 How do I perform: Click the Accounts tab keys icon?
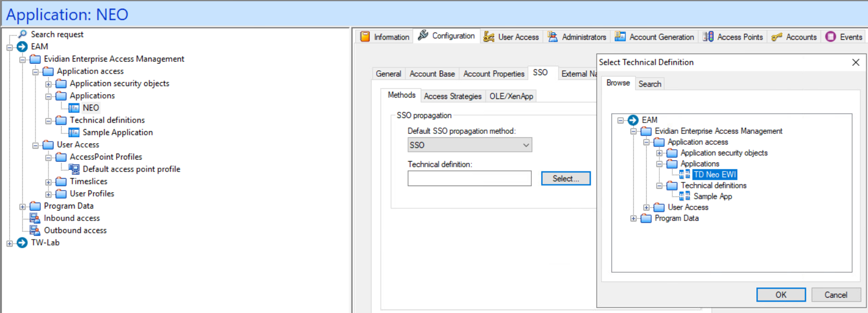[776, 37]
